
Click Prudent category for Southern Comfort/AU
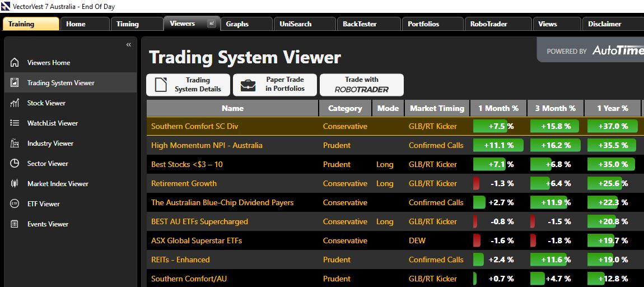[x=337, y=279]
